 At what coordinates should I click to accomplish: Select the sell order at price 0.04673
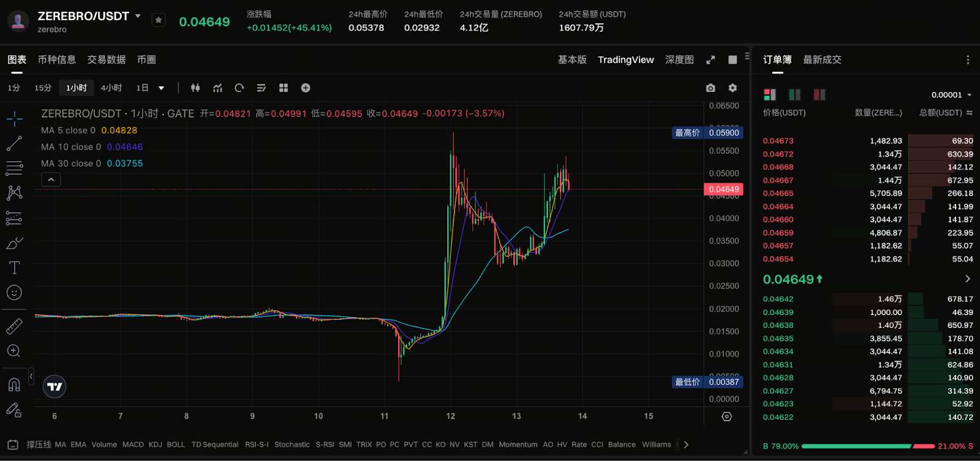pos(868,141)
